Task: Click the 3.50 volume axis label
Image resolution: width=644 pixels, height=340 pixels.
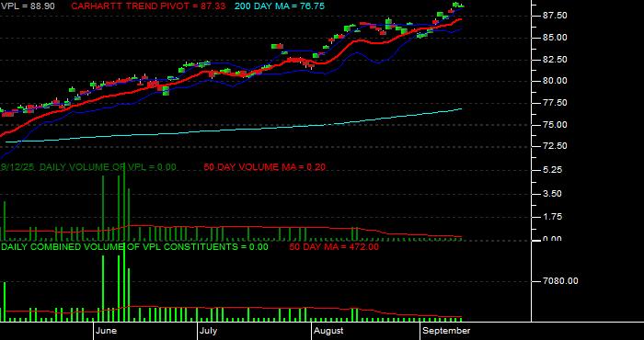Action: (553, 194)
